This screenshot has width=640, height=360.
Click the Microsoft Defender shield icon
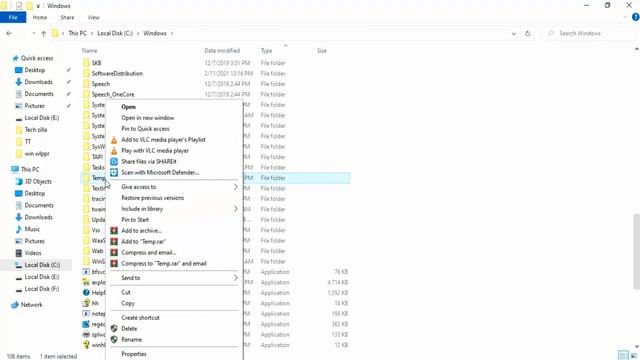114,173
